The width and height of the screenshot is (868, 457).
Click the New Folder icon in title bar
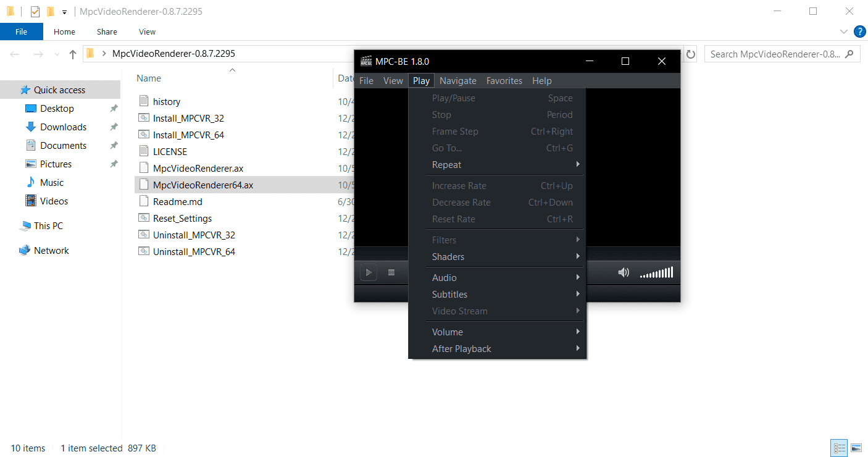(x=50, y=12)
